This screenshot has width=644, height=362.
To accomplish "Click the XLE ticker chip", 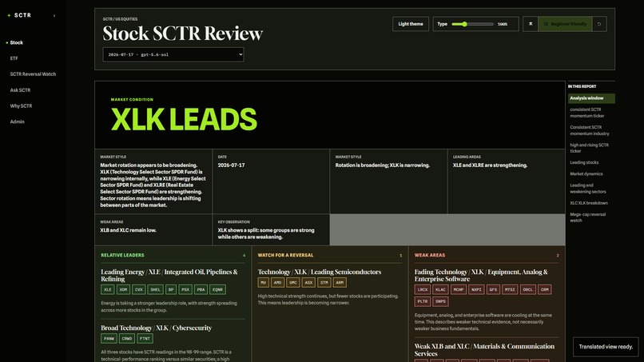I will (x=107, y=290).
